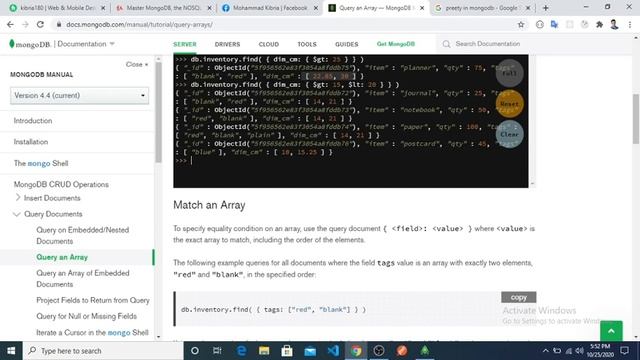Open The mongo Shell sidebar link

tap(41, 163)
